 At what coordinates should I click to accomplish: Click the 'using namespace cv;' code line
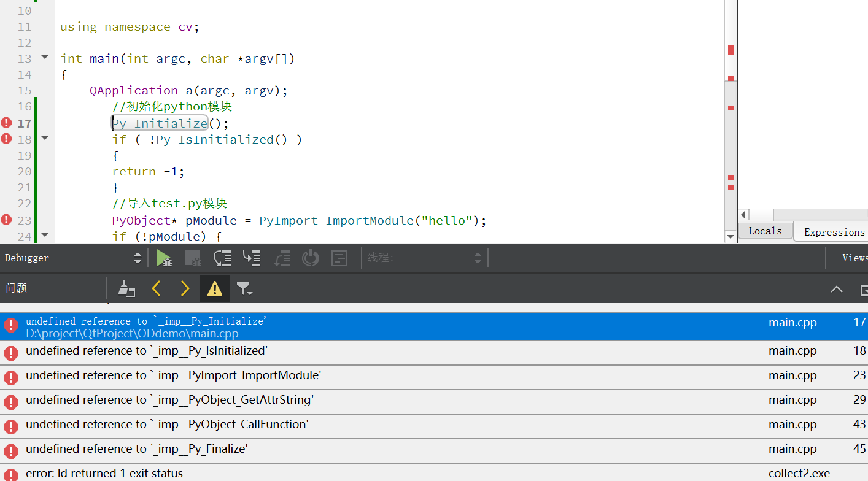[x=130, y=27]
